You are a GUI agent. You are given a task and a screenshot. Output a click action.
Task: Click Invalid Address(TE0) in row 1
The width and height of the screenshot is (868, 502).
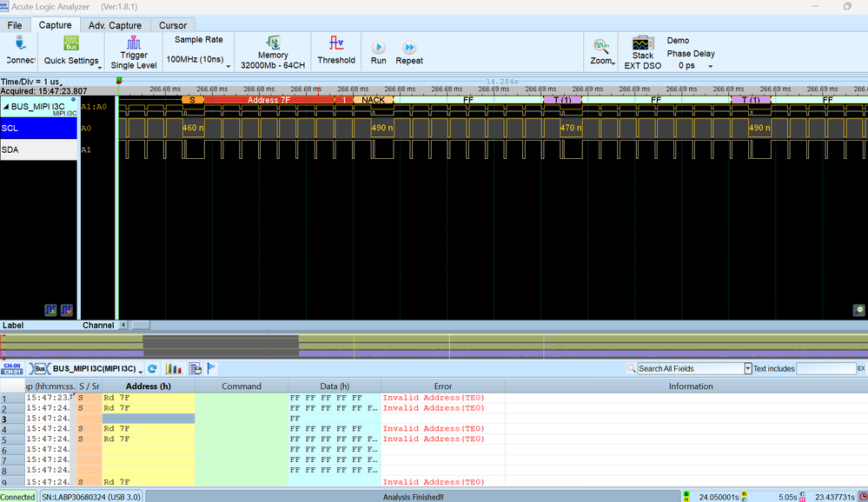click(434, 398)
